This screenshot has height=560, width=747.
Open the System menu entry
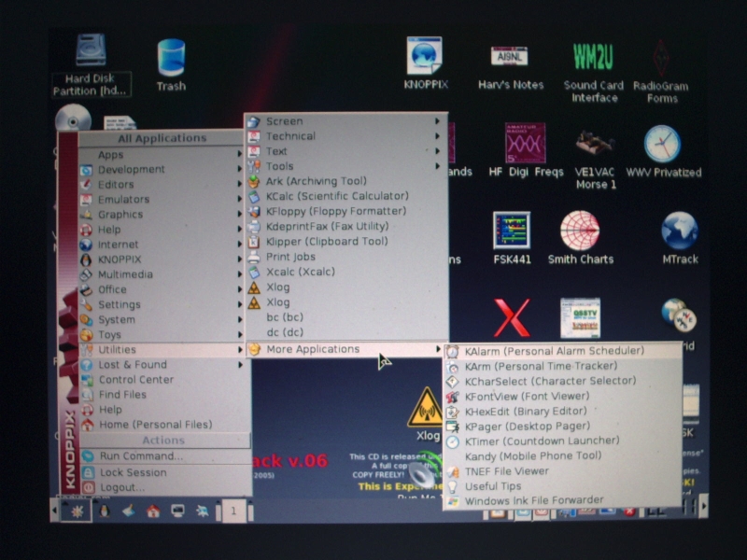coord(161,319)
